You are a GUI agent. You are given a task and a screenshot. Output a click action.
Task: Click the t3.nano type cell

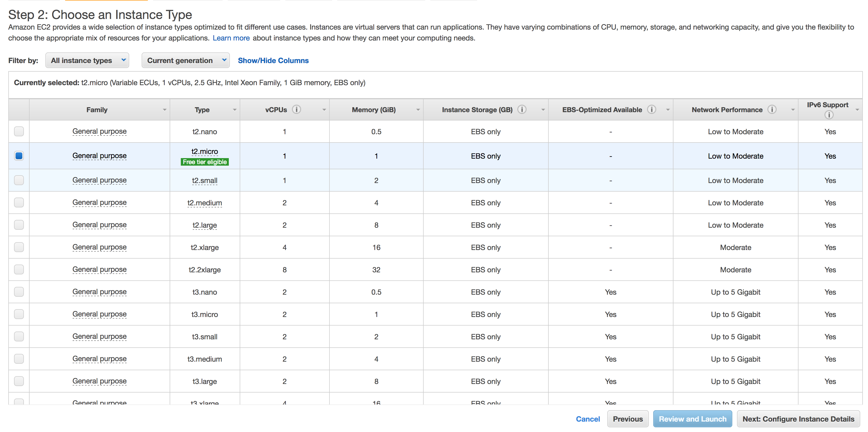coord(204,292)
